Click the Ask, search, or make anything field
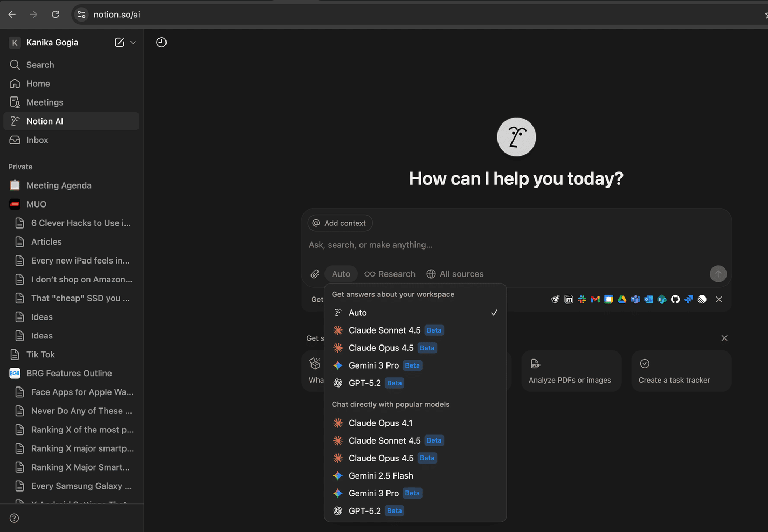 click(x=516, y=245)
